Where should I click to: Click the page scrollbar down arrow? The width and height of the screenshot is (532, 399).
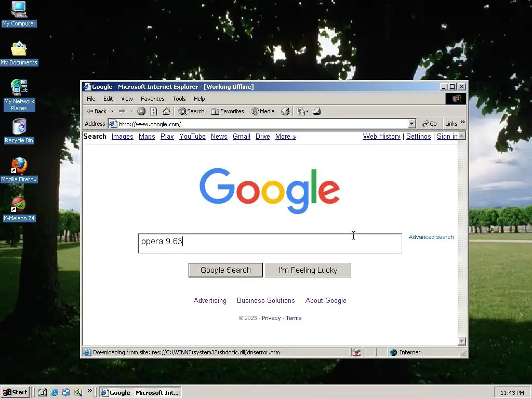coord(462,341)
